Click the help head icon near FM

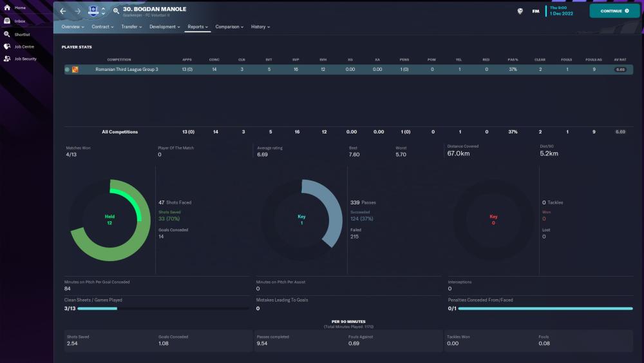520,11
